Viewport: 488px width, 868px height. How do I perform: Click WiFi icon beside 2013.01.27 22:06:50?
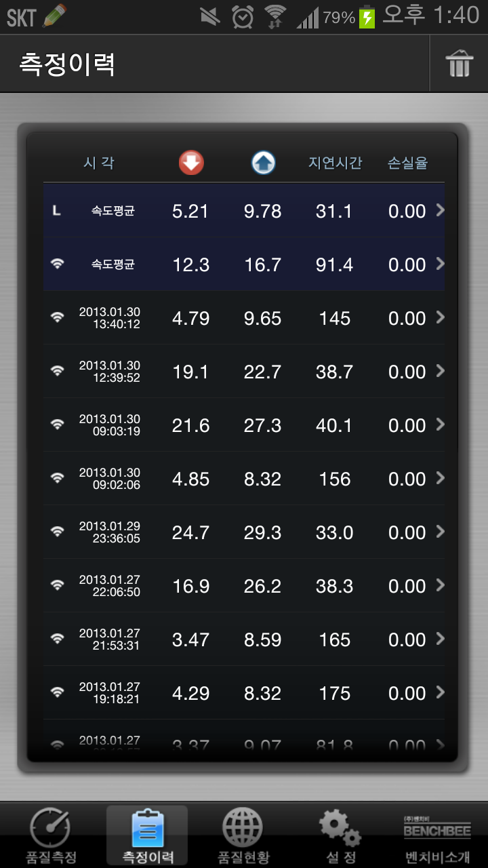click(x=58, y=585)
